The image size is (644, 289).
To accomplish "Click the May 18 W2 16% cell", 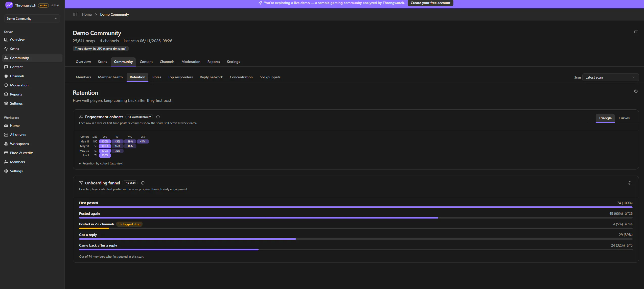I will pos(130,146).
